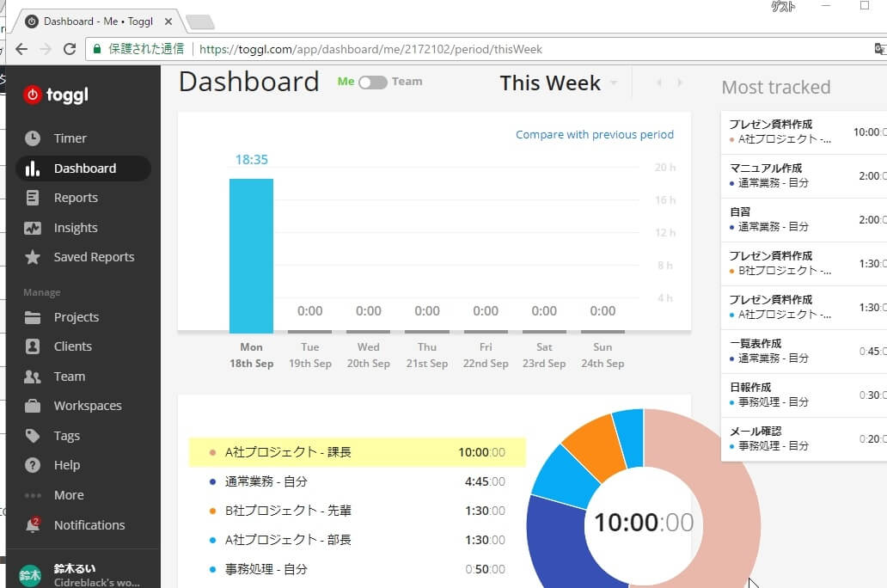
Task: Go to the previous period arrow
Action: [659, 83]
